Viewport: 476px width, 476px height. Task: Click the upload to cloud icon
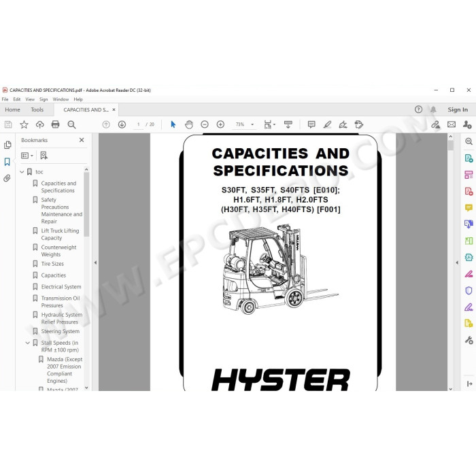click(x=39, y=124)
